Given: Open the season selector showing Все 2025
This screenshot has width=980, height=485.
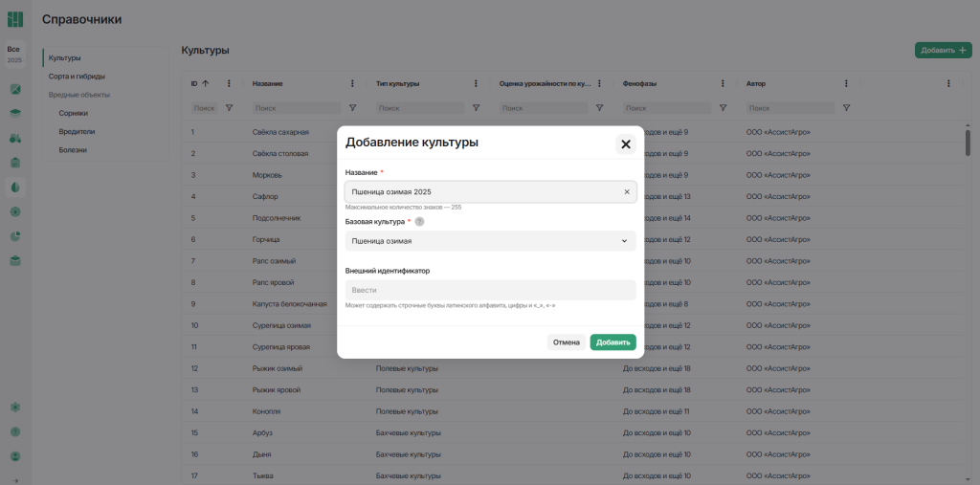Looking at the screenshot, I should [14, 55].
